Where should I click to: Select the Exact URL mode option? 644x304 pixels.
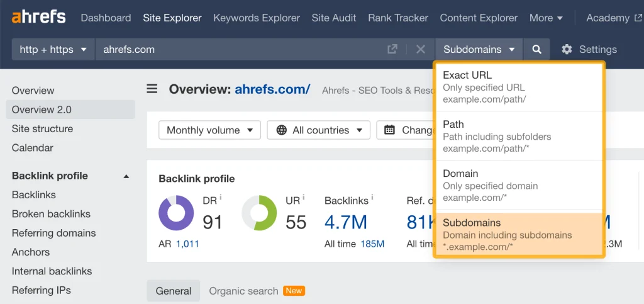pos(519,86)
